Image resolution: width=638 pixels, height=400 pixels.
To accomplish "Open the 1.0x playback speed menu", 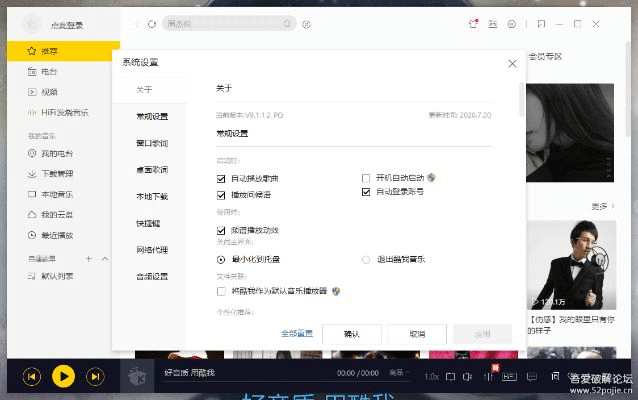I will click(x=431, y=376).
